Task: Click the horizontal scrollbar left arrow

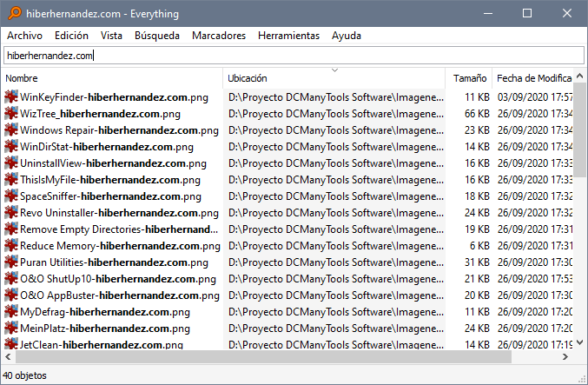Action: click(x=8, y=357)
